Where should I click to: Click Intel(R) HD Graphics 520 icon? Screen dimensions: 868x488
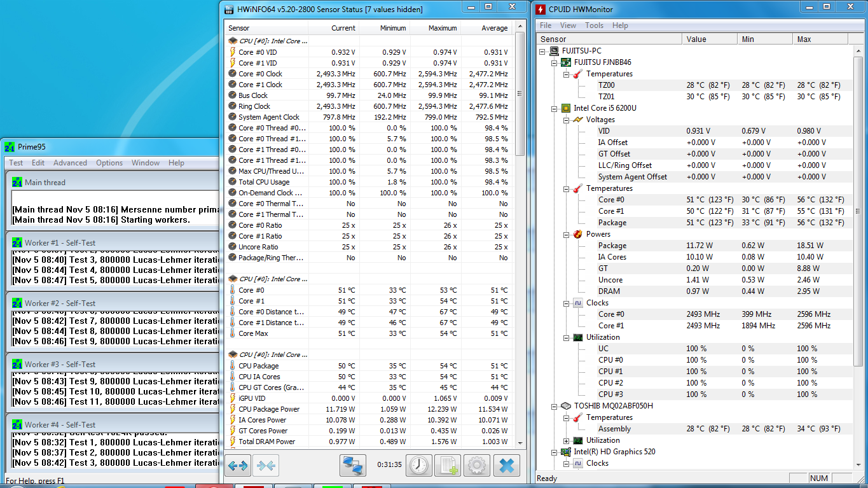click(x=565, y=452)
